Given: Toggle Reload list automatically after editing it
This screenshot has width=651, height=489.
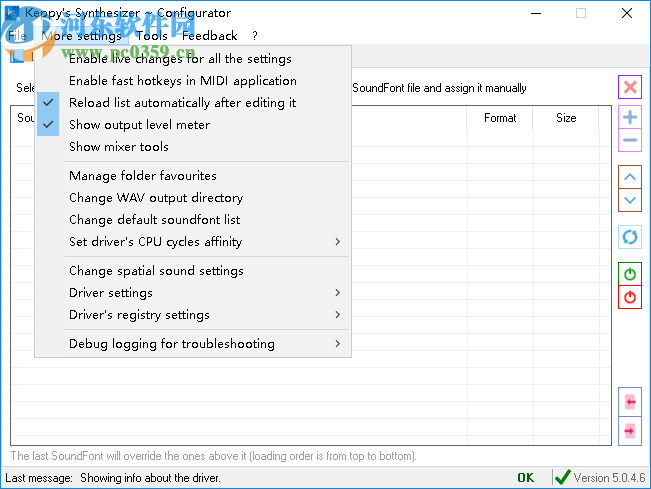Looking at the screenshot, I should coord(193,103).
